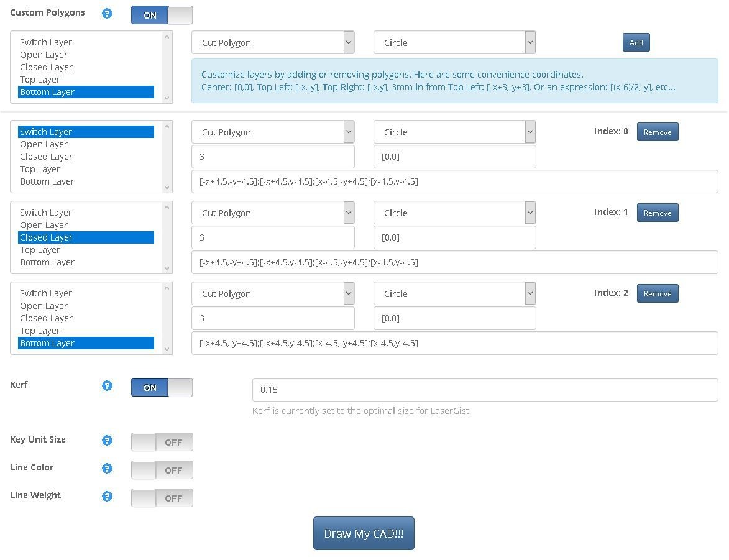Click the Add polygon button

point(636,42)
